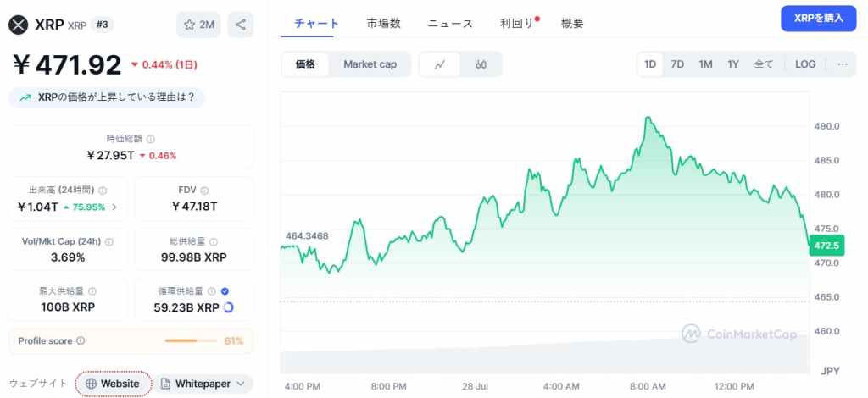Click info icon next to Profile score
The width and height of the screenshot is (868, 398).
coord(81,340)
